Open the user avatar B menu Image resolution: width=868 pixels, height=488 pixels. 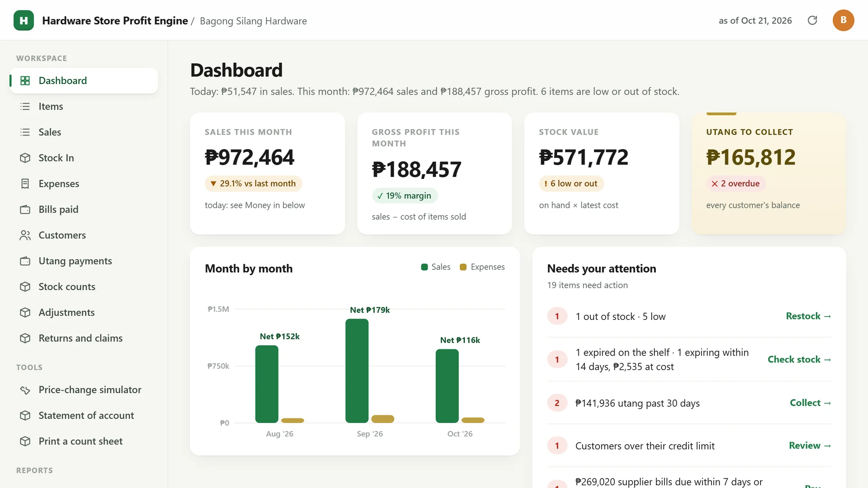click(843, 20)
